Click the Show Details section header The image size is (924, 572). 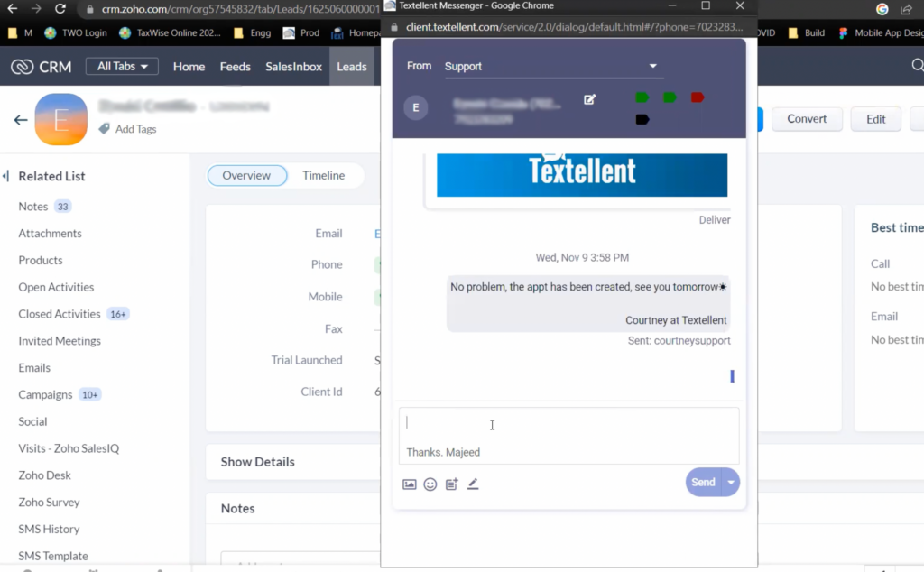(257, 462)
